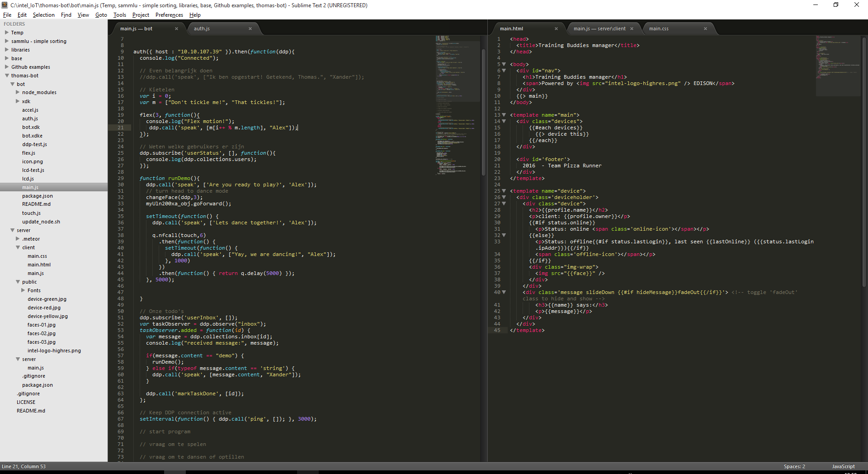
Task: Open device-green.jpg in sidebar
Action: tap(47, 299)
